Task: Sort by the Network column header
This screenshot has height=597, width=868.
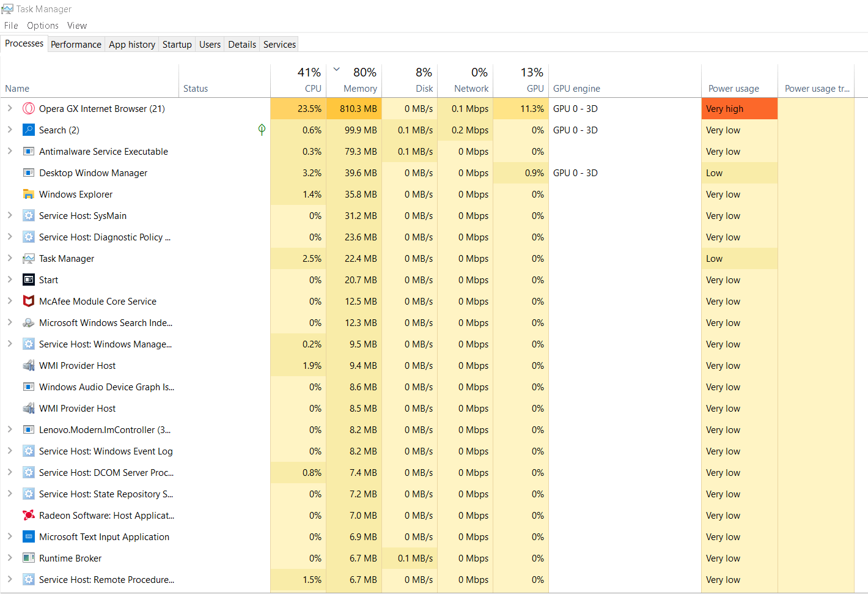Action: pyautogui.click(x=465, y=81)
